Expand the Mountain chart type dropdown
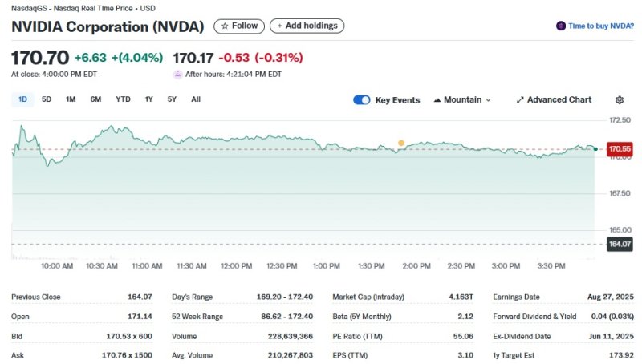The height and width of the screenshot is (364, 642). click(x=488, y=100)
